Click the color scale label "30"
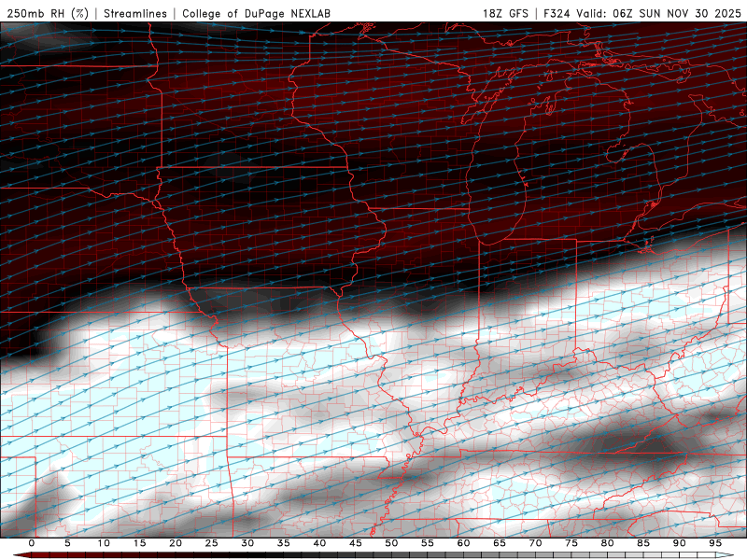The width and height of the screenshot is (747, 560). tap(247, 543)
